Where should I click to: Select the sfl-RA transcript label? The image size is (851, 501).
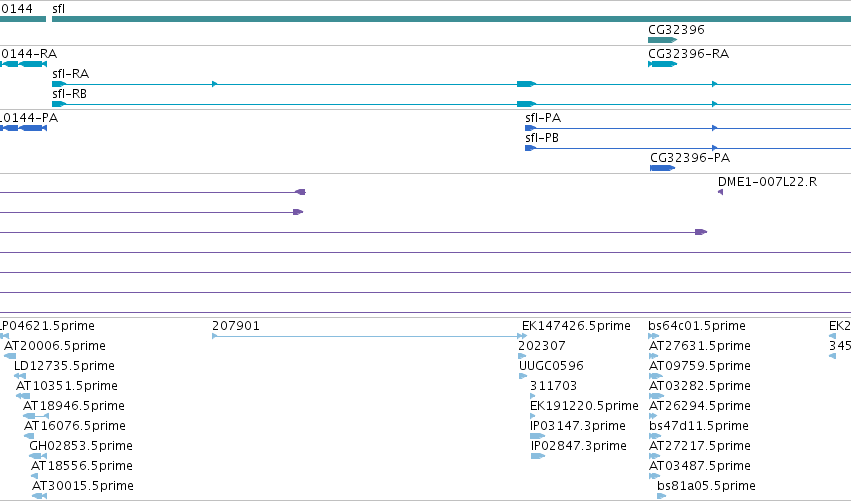71,74
